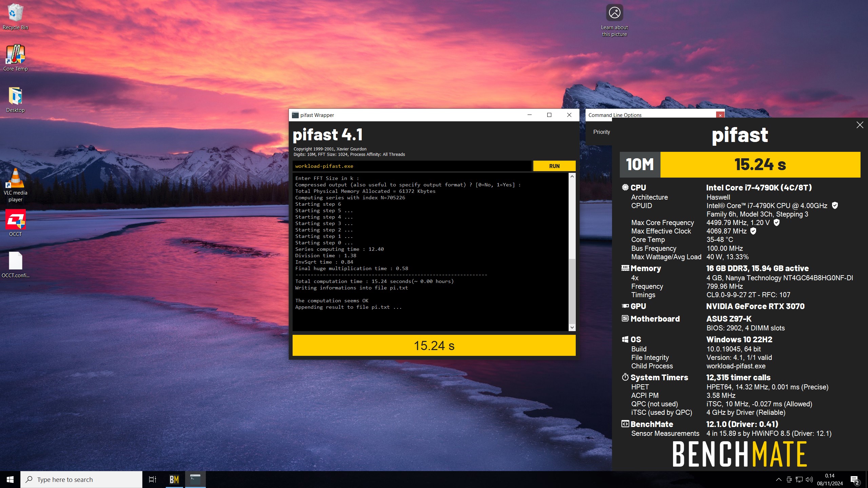This screenshot has height=488, width=868.
Task: Click the GPU card icon in BenchMate panel
Action: pyautogui.click(x=625, y=306)
